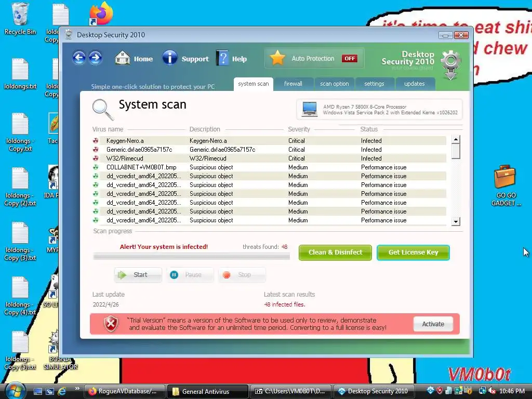Launch Internet Explorer from quick launch
Image resolution: width=532 pixels, height=399 pixels.
[62, 391]
